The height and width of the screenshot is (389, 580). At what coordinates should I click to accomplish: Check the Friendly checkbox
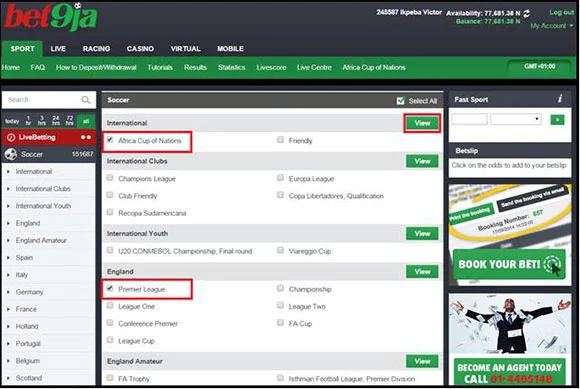(280, 140)
